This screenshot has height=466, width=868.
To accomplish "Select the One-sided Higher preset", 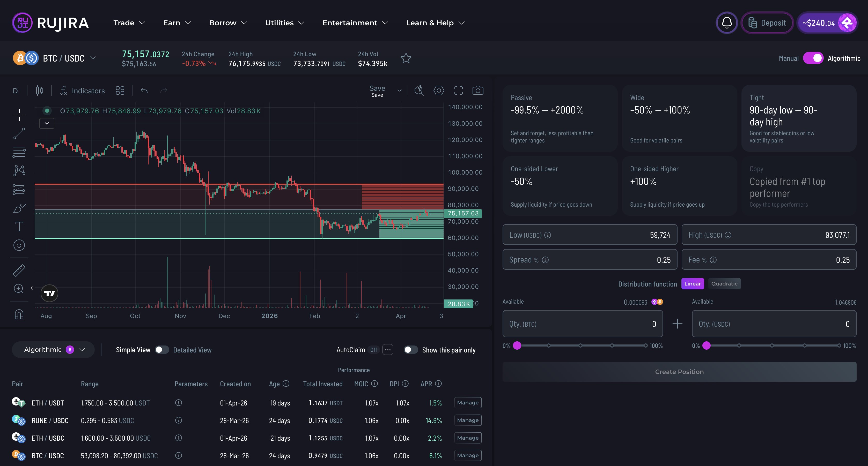I will coord(679,186).
